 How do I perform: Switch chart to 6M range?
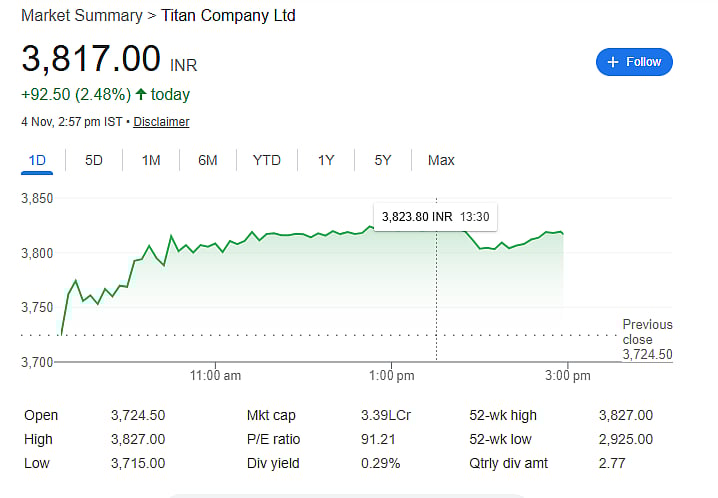pyautogui.click(x=207, y=160)
